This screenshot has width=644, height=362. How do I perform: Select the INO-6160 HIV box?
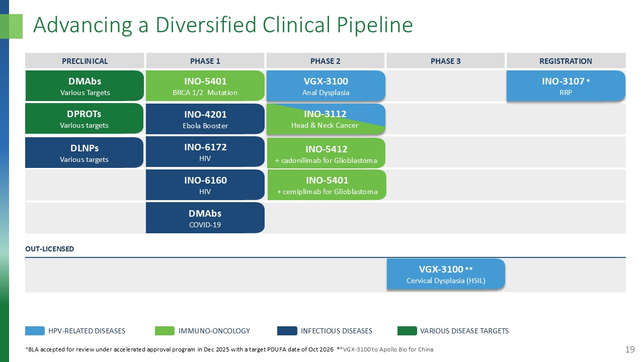coord(205,185)
